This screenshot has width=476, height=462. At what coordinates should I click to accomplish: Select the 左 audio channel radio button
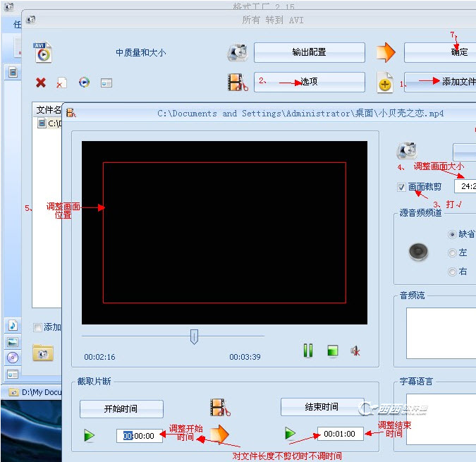tap(452, 253)
